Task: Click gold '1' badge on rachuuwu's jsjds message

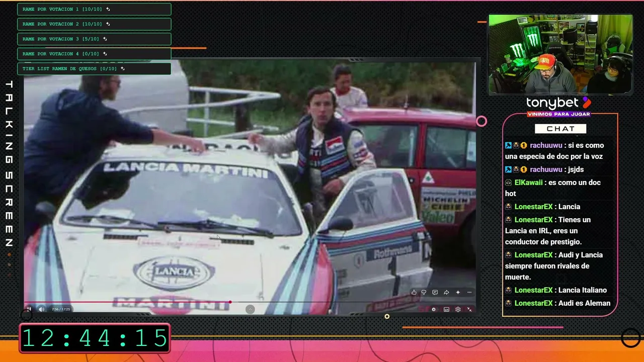Action: click(524, 169)
